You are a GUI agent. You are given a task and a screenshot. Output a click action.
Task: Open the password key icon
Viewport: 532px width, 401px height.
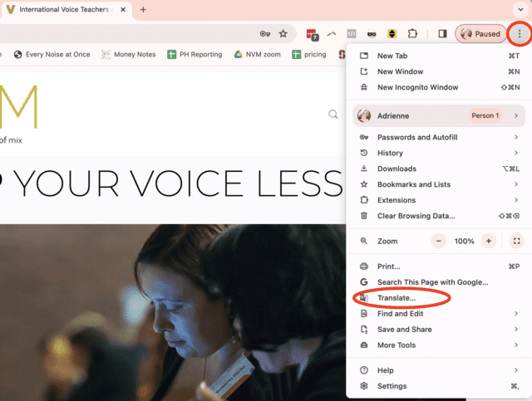tap(265, 34)
